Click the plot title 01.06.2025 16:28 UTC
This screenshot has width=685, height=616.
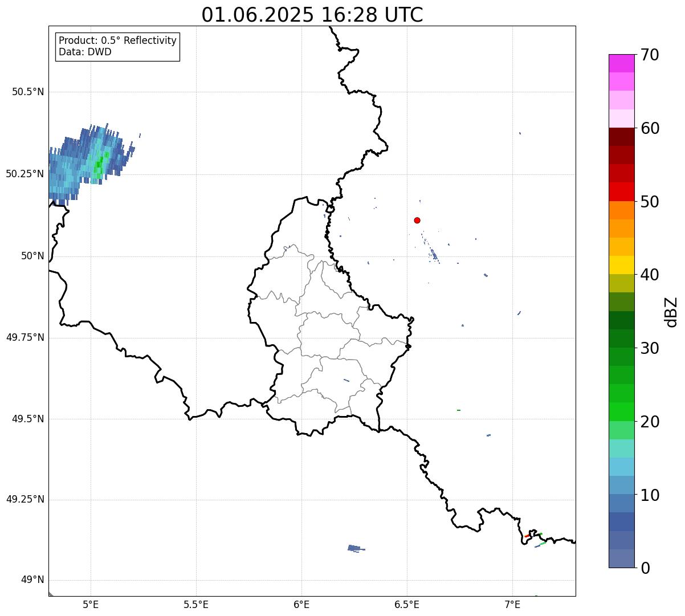point(312,15)
